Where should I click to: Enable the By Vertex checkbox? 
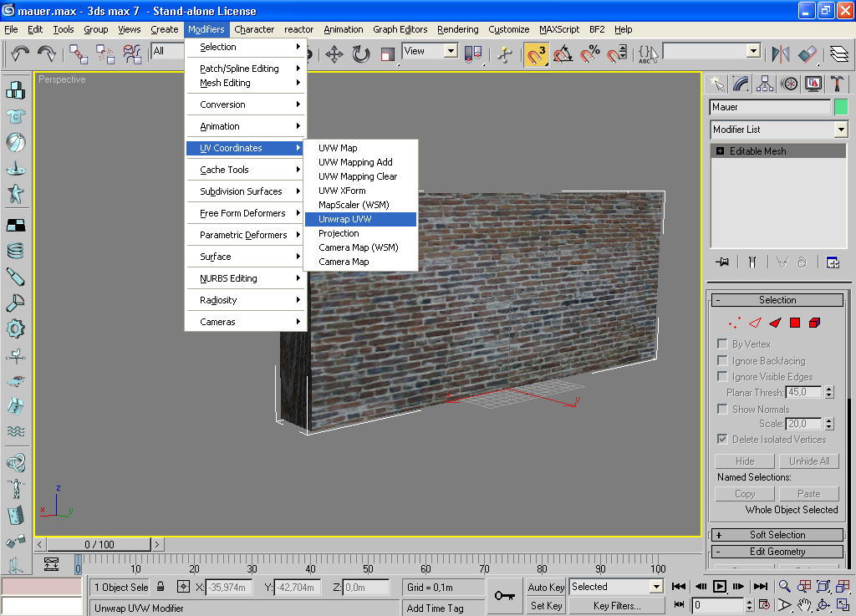pyautogui.click(x=722, y=344)
